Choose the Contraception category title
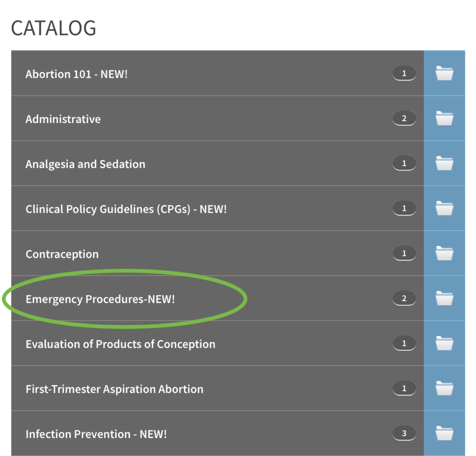The height and width of the screenshot is (456, 476). point(62,254)
